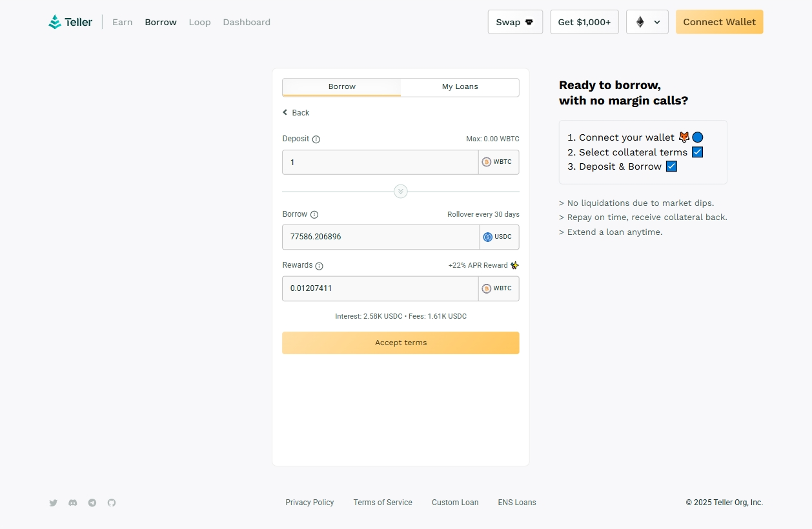Open the Borrow page in top navigation
The height and width of the screenshot is (529, 812).
click(161, 22)
